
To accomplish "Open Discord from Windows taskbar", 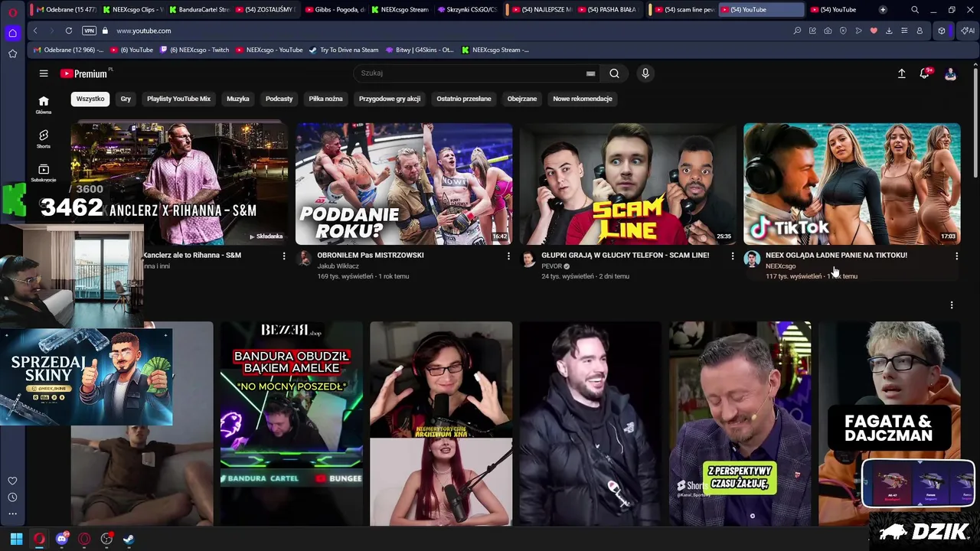I will 62,539.
